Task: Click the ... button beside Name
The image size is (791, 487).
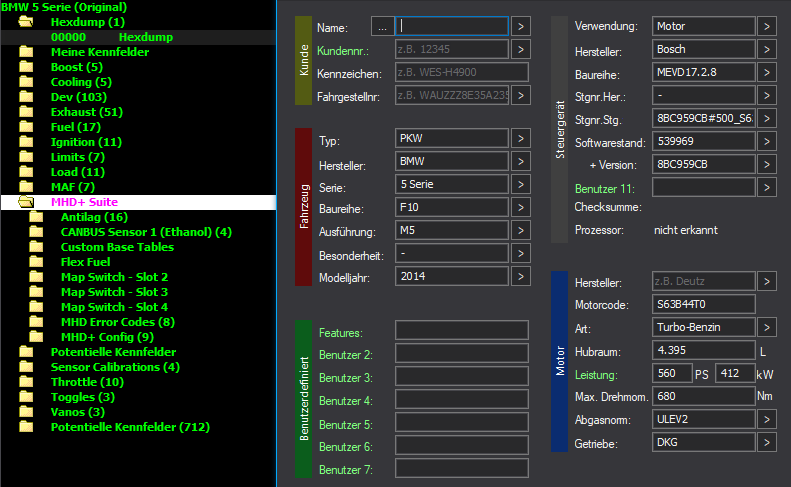Action: click(382, 26)
